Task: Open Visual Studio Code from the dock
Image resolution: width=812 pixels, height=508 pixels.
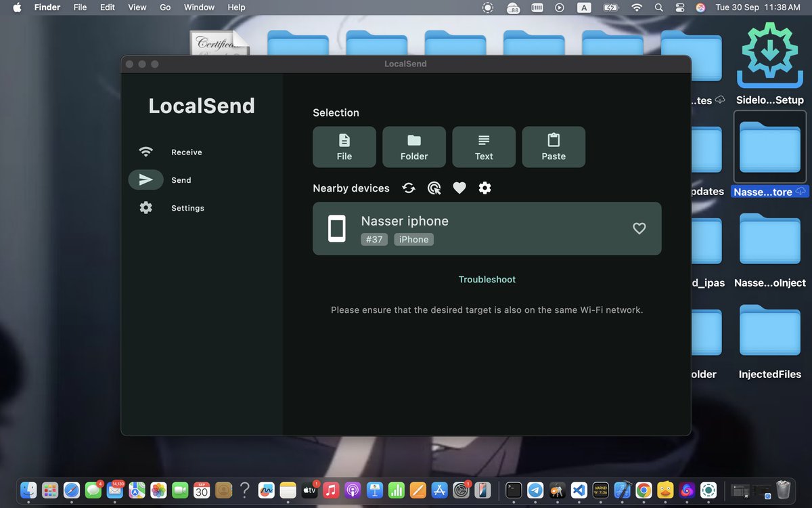Action: coord(579,489)
